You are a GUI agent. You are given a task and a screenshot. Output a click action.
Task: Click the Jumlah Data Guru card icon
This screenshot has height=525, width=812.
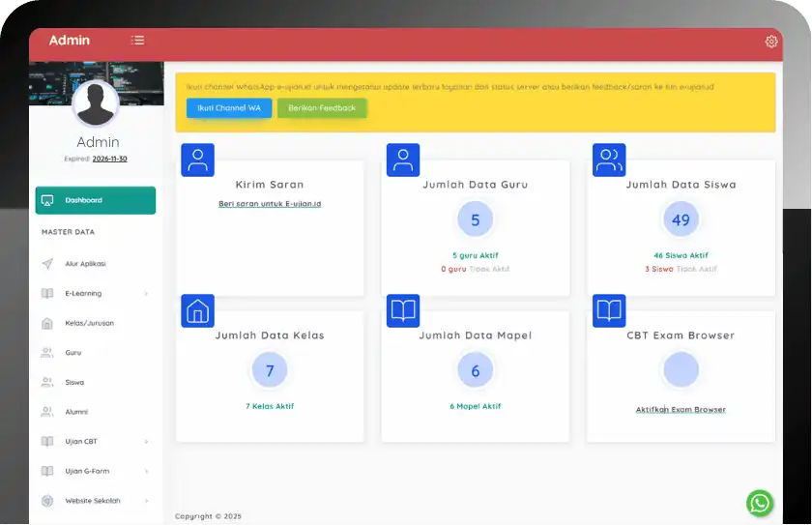403,160
